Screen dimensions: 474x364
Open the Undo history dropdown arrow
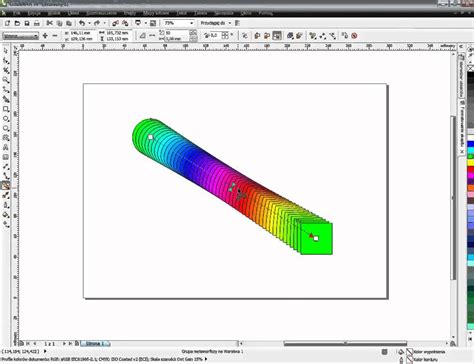click(x=89, y=23)
